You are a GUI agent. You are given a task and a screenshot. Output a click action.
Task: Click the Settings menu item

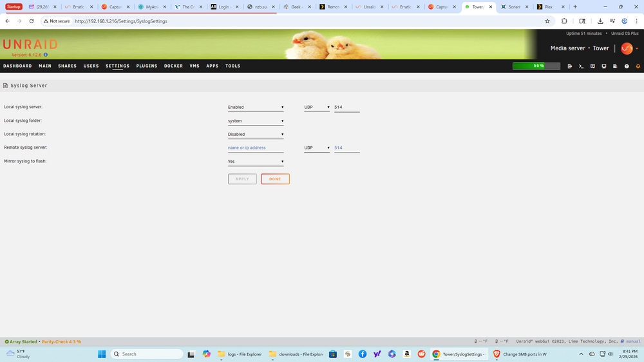pos(117,66)
